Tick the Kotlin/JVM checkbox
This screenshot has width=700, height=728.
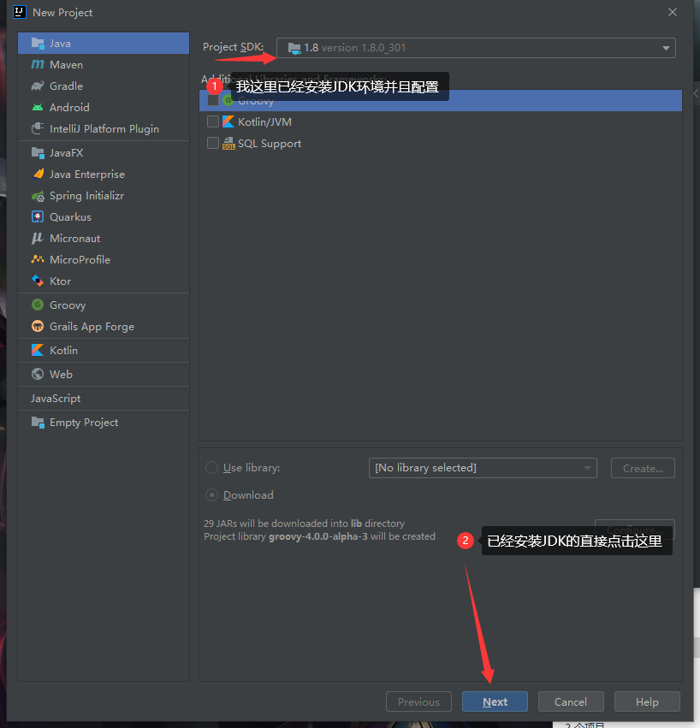tap(213, 121)
